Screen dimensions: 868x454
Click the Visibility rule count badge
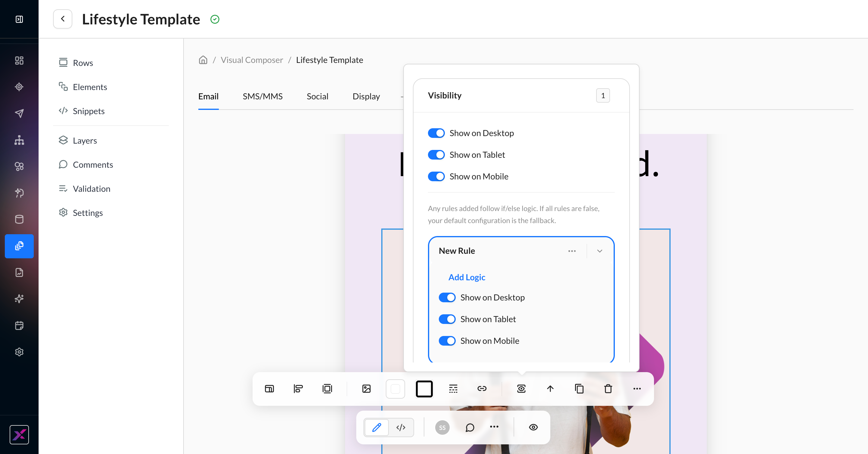(x=603, y=95)
